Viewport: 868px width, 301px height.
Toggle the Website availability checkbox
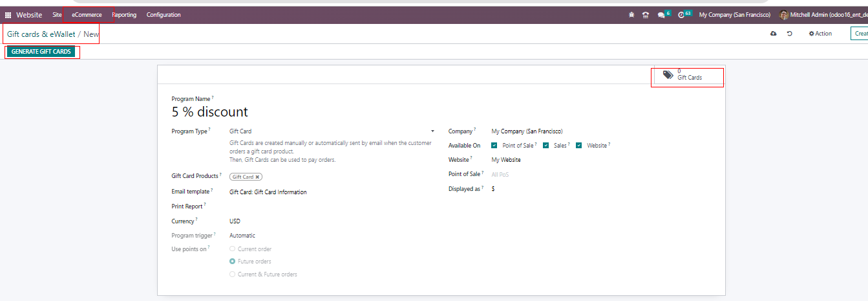click(579, 146)
